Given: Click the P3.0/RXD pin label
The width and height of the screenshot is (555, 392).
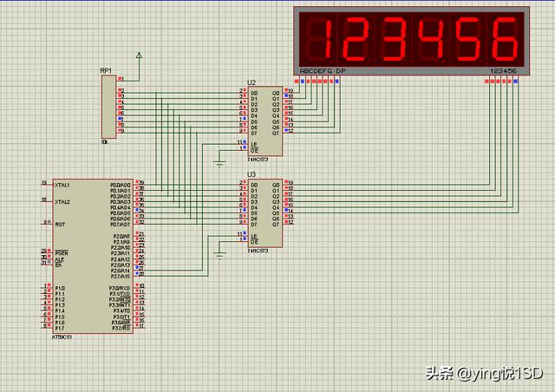Looking at the screenshot, I should [120, 288].
